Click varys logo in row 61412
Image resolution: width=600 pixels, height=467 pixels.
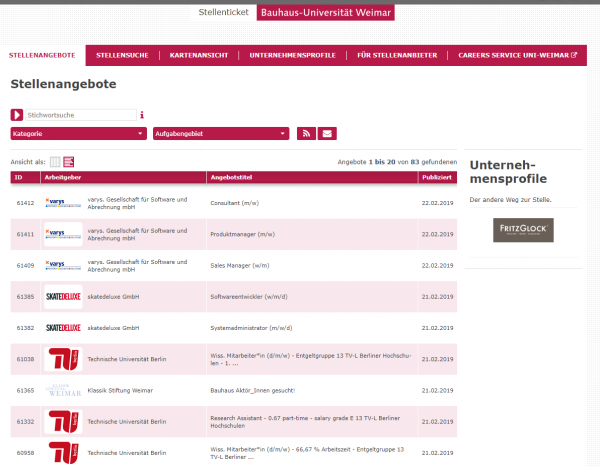coord(63,203)
